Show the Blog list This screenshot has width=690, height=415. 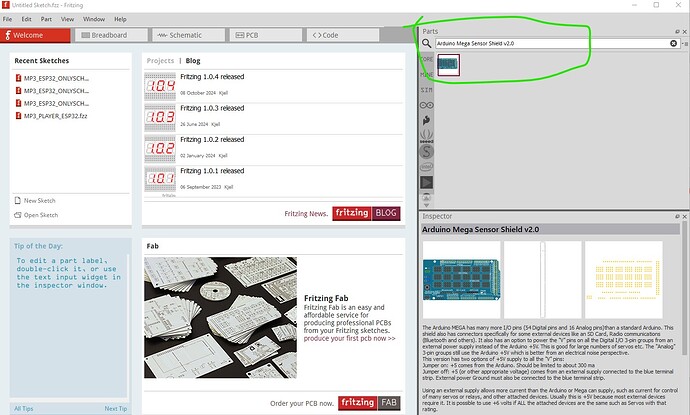193,61
